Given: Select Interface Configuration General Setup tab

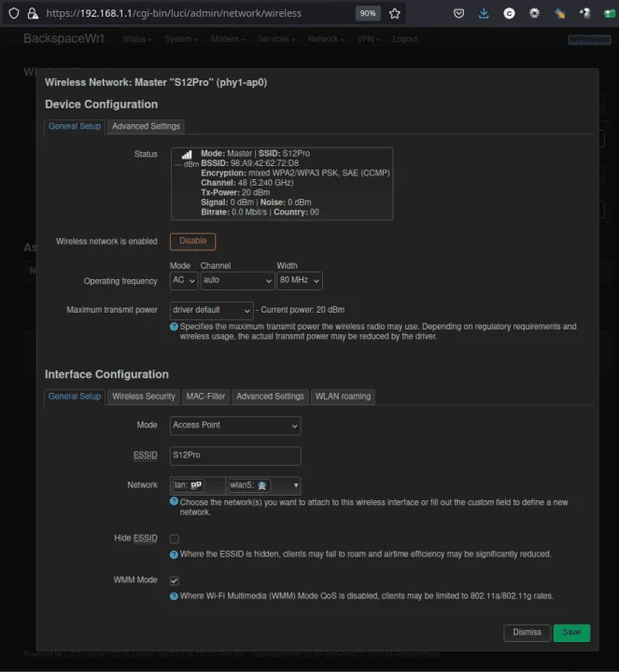Looking at the screenshot, I should [75, 397].
